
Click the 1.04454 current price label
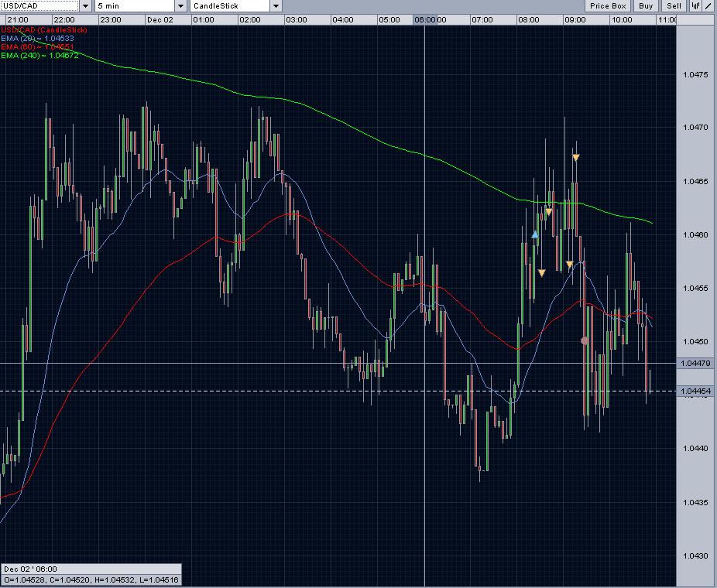[695, 391]
